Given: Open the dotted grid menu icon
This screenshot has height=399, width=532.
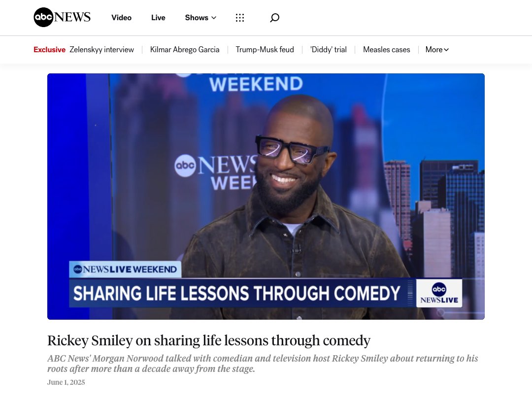Looking at the screenshot, I should point(240,18).
